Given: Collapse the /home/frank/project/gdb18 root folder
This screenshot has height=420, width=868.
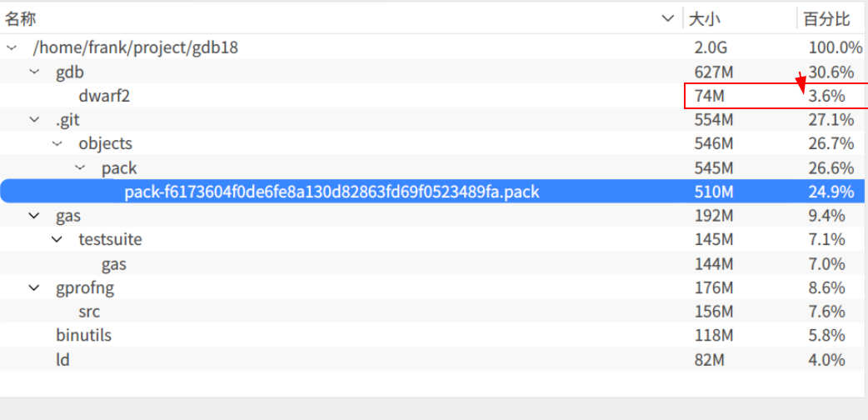Looking at the screenshot, I should coord(12,48).
